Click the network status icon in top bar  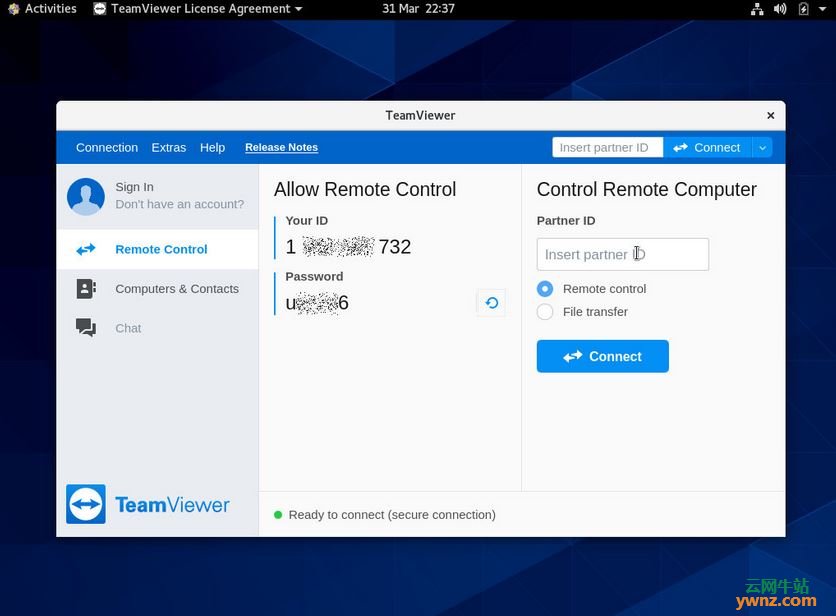757,9
